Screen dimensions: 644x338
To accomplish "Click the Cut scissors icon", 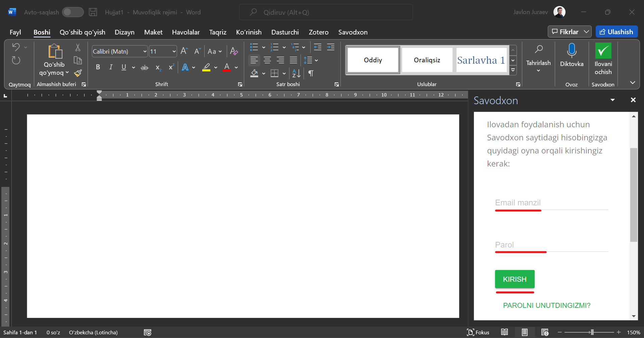I will 78,48.
